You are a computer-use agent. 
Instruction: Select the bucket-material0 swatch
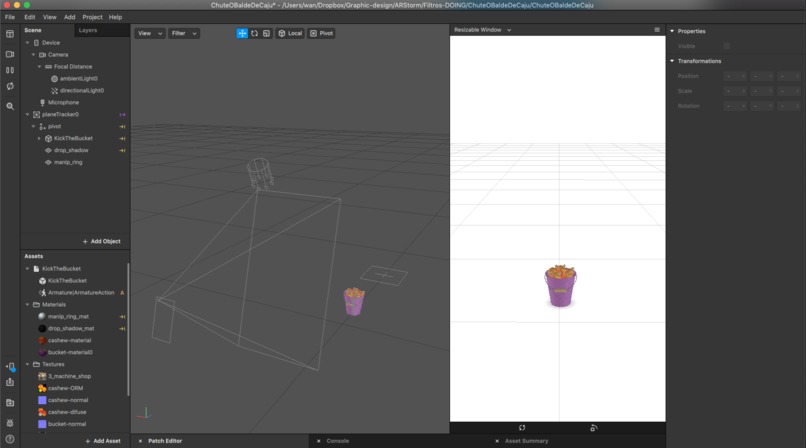coord(42,352)
